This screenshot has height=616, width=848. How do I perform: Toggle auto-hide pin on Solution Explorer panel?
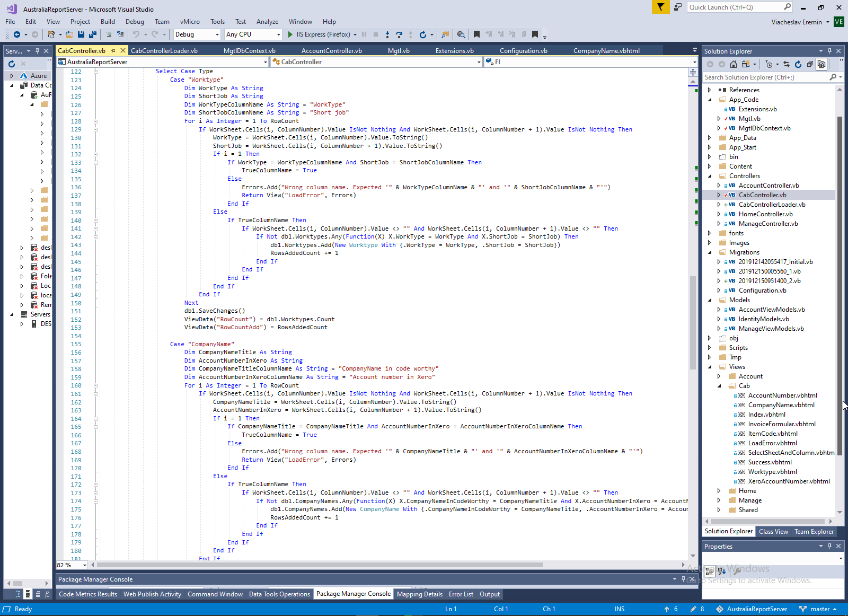click(829, 51)
